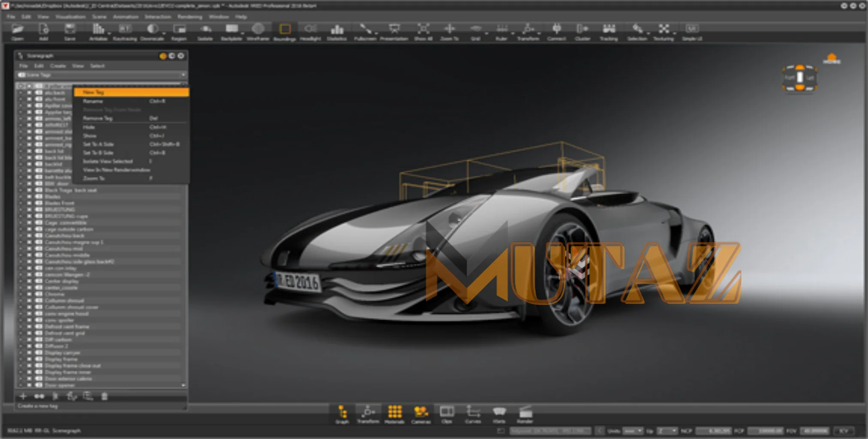The height and width of the screenshot is (439, 868).
Task: Open the Visualization menu in menu bar
Action: pos(70,17)
